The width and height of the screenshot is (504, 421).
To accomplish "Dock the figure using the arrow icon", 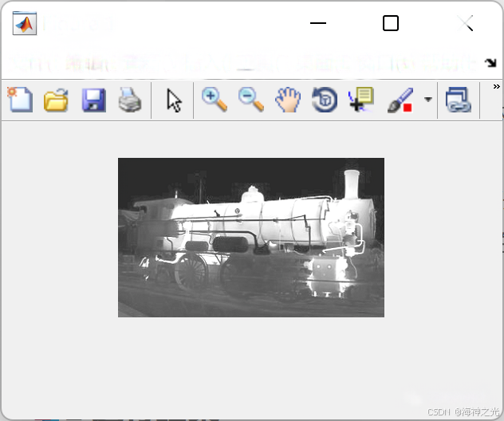I will pos(490,63).
